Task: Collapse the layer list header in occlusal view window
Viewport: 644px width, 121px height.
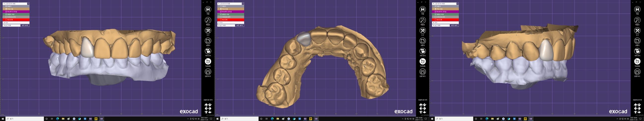Action: click(219, 4)
